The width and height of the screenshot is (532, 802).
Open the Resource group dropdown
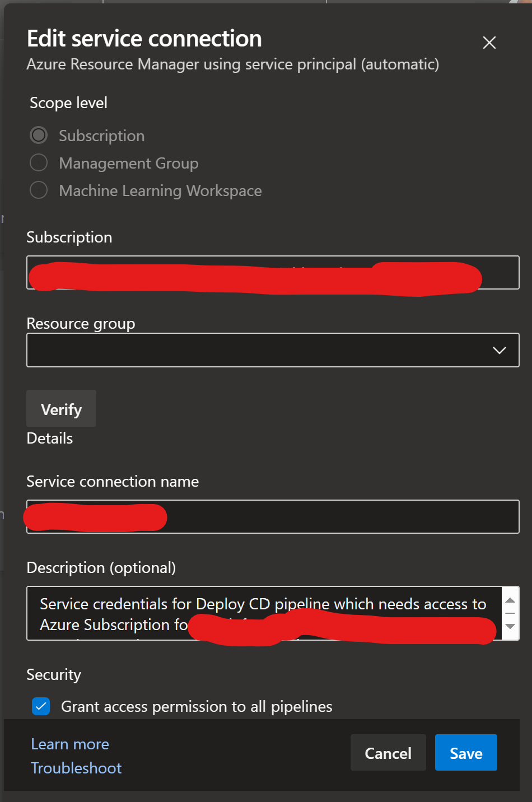pyautogui.click(x=273, y=350)
